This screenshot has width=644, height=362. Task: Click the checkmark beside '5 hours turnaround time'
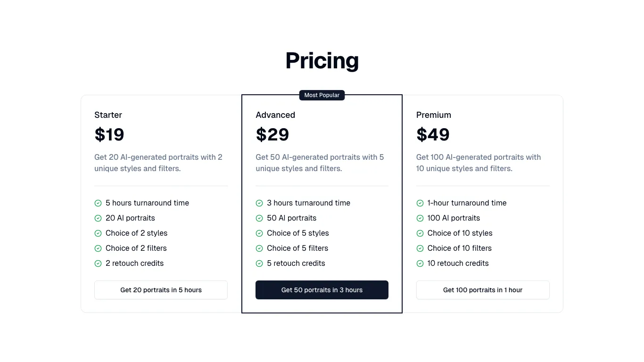pyautogui.click(x=98, y=203)
